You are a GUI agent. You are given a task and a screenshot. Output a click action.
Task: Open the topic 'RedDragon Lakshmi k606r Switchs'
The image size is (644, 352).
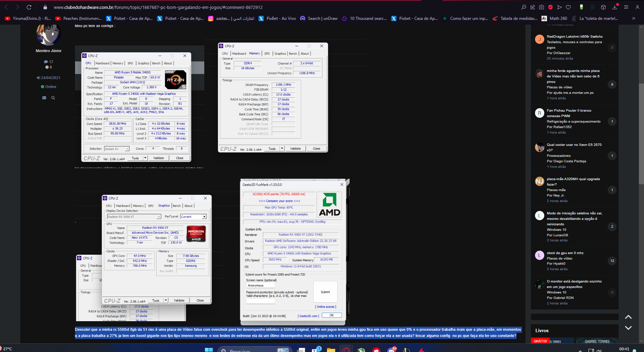point(574,37)
